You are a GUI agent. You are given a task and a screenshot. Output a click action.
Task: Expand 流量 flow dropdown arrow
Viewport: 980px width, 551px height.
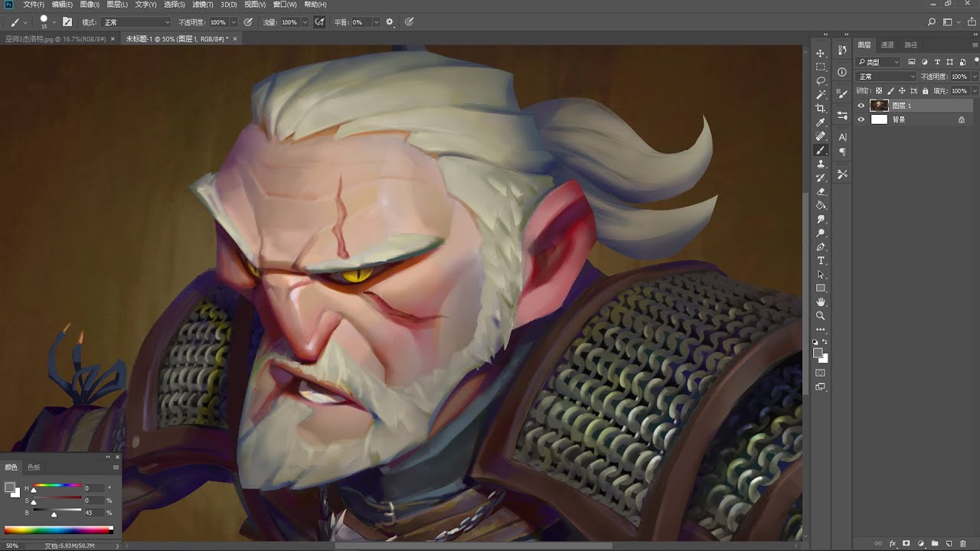(x=305, y=22)
